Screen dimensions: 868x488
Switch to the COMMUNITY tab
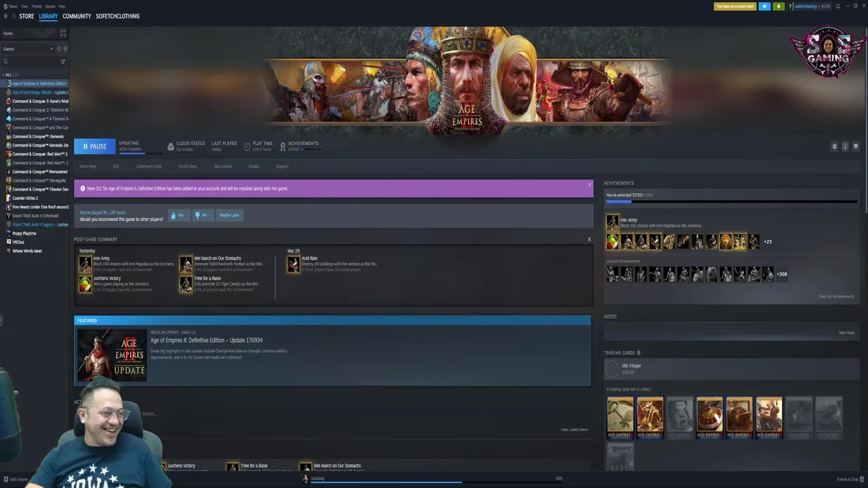[x=77, y=16]
